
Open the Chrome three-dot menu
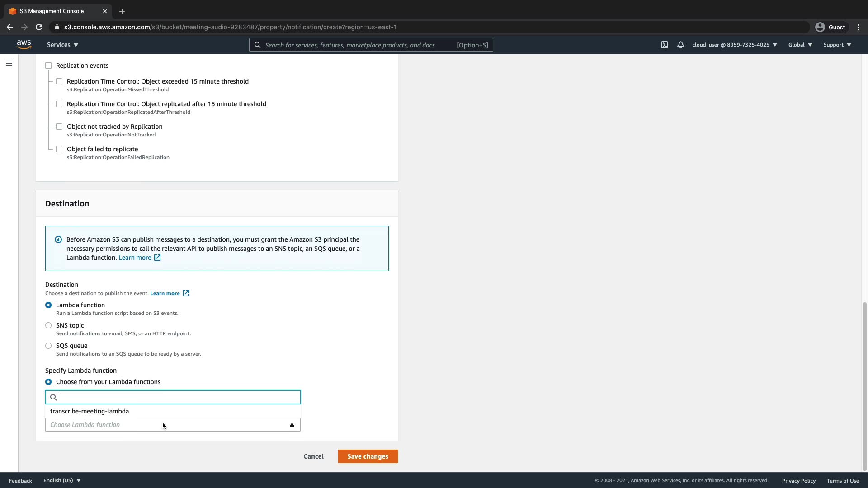[858, 27]
